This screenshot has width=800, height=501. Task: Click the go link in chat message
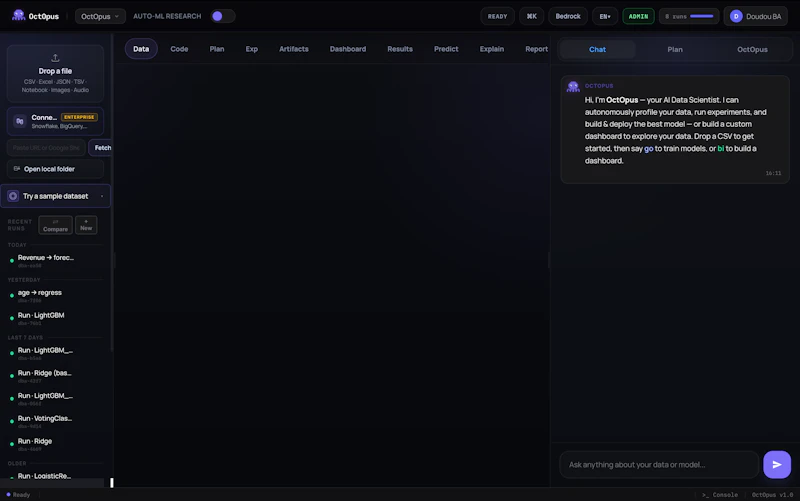(648, 148)
